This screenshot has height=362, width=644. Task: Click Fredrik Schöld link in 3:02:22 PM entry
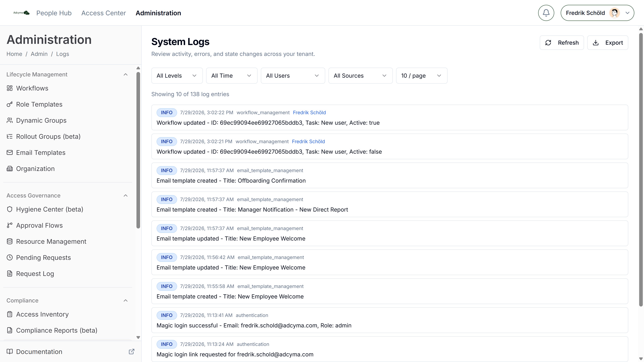point(309,112)
